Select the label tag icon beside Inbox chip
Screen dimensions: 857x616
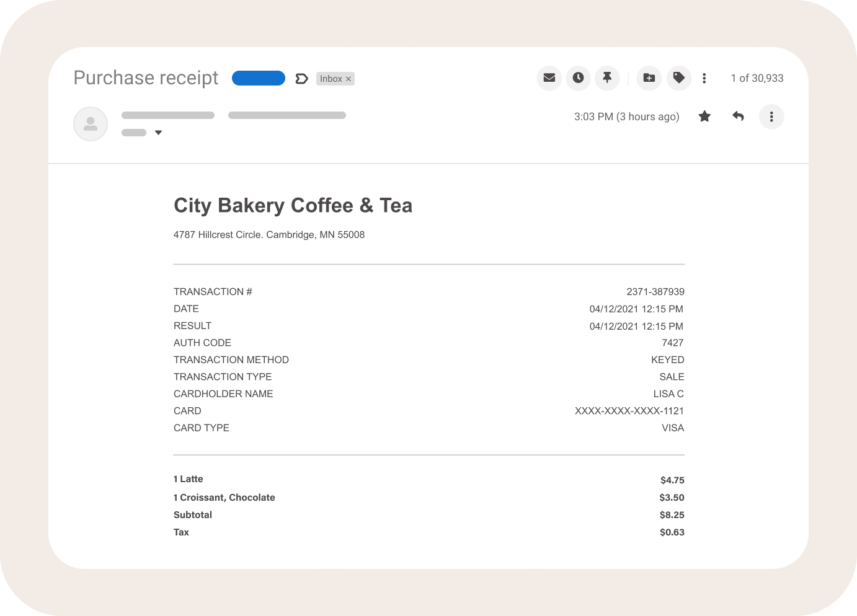click(x=301, y=78)
